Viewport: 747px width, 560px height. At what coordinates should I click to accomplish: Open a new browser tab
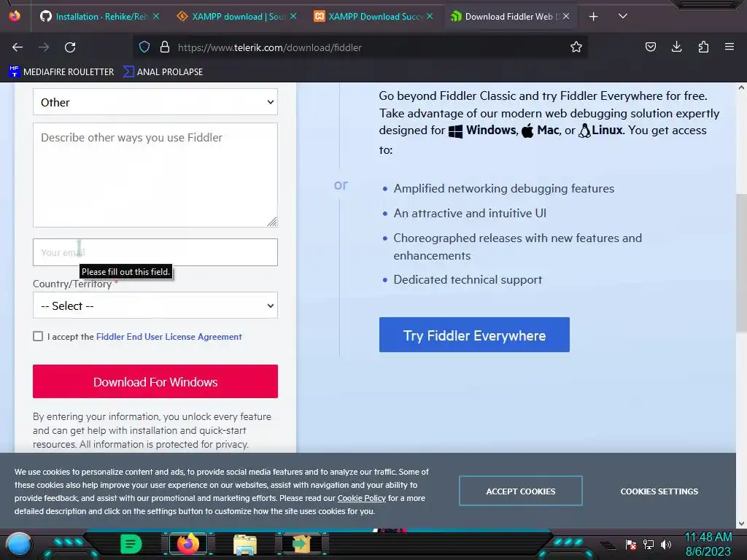593,17
